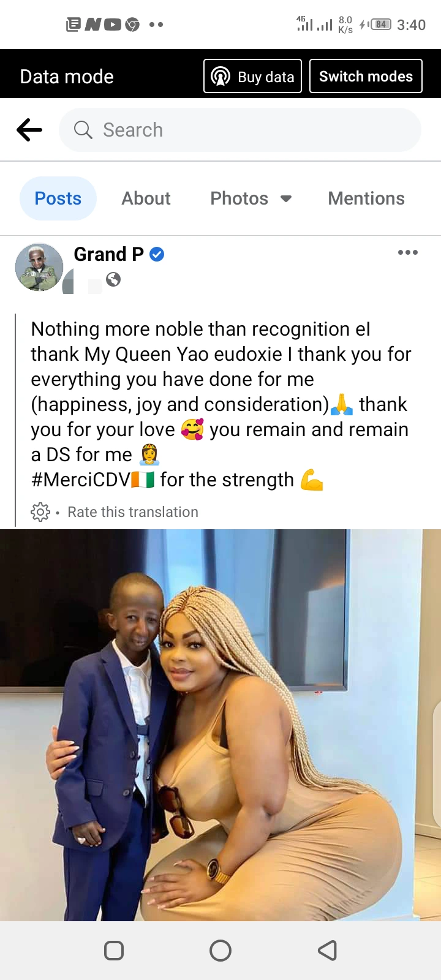Focus the Search input field
Image resolution: width=441 pixels, height=980 pixels.
coord(240,130)
